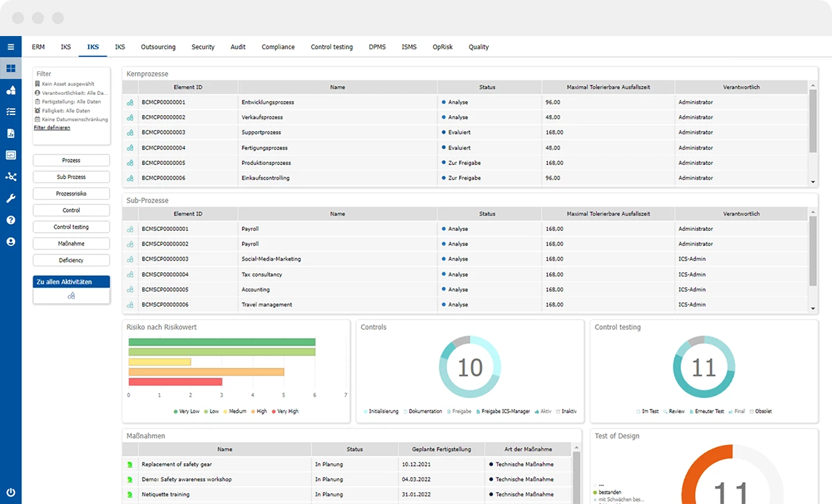The image size is (832, 504).
Task: Open the help question mark icon
Action: coord(10,220)
